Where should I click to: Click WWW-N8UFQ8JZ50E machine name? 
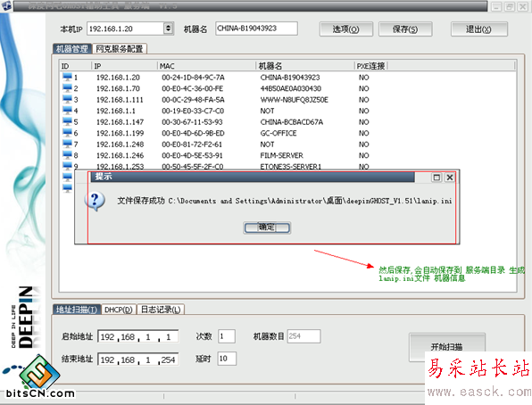coord(295,100)
